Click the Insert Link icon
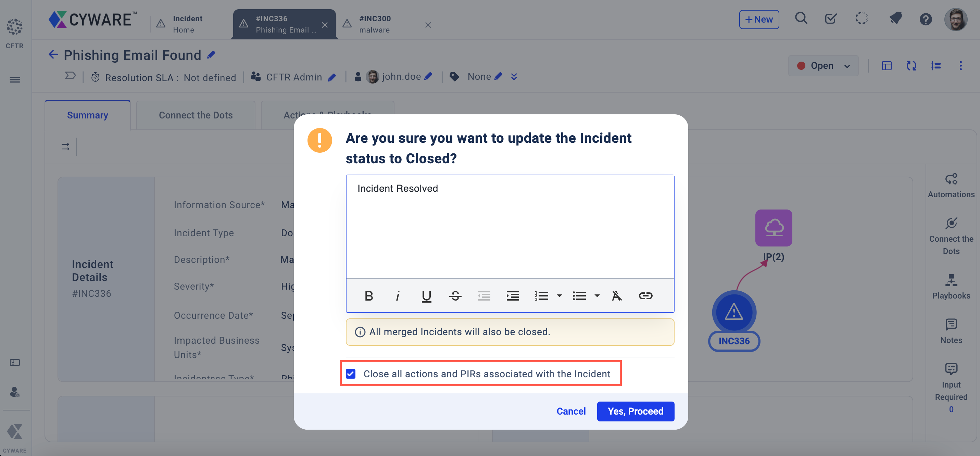 tap(645, 295)
